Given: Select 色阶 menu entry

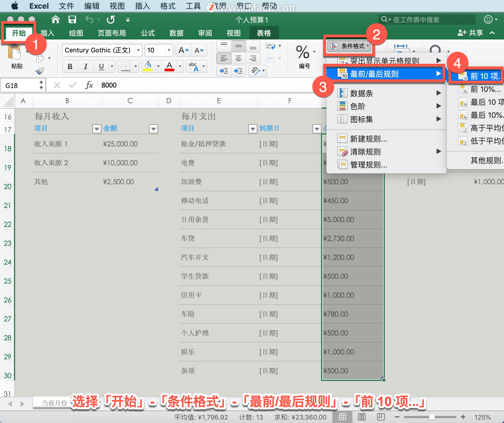Looking at the screenshot, I should pos(386,106).
